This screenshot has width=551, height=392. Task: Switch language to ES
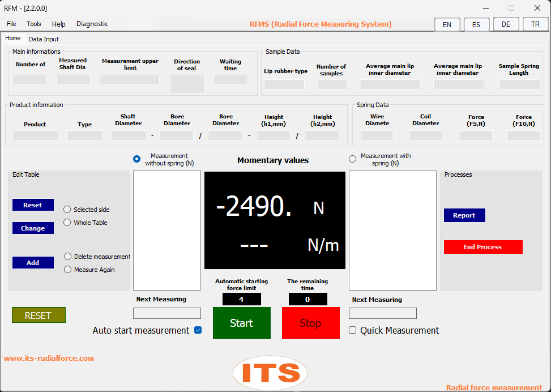click(476, 24)
